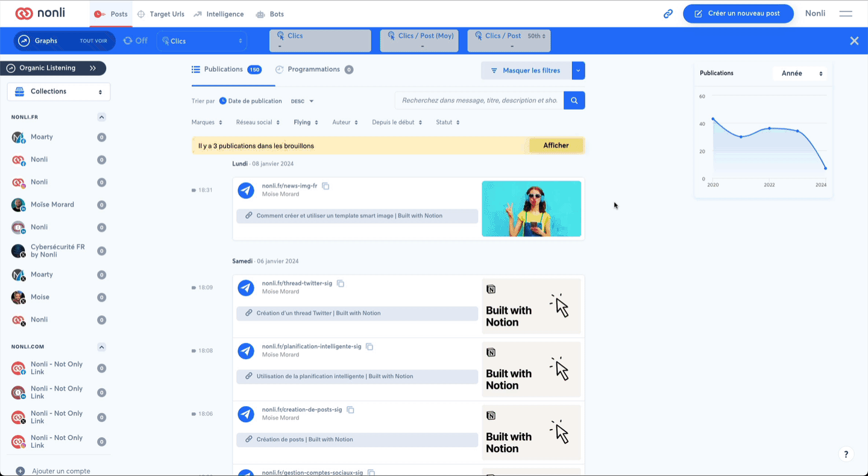Select the Publications tab
Image resolution: width=868 pixels, height=476 pixels.
pyautogui.click(x=226, y=70)
